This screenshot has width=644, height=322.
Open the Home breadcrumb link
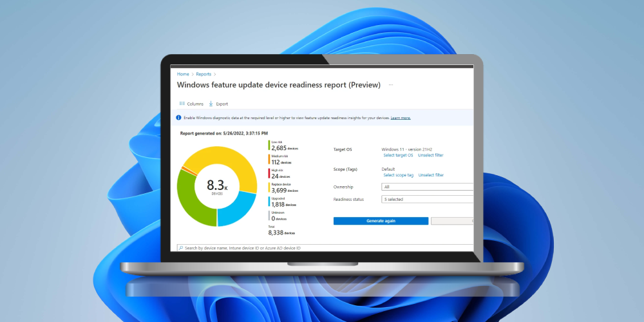click(x=183, y=74)
